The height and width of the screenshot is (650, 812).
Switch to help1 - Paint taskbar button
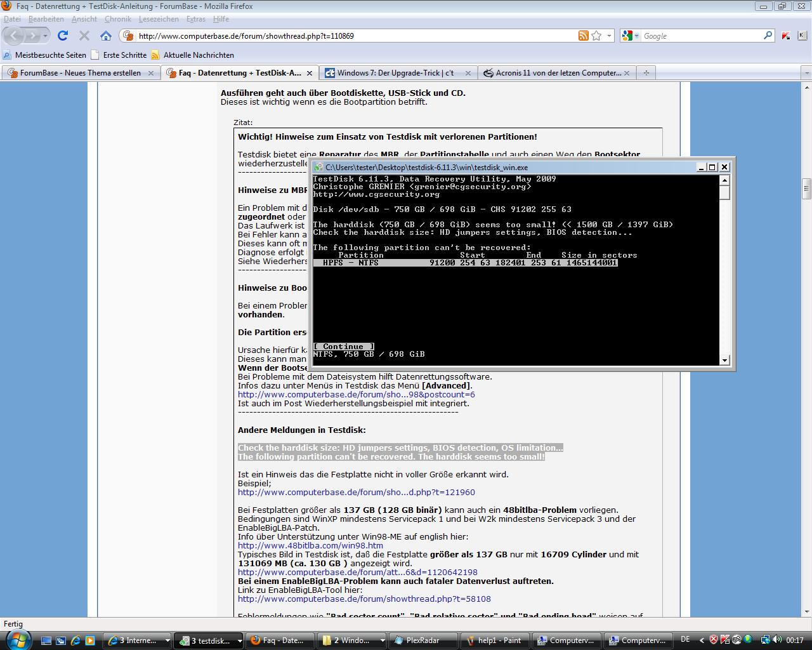[497, 640]
